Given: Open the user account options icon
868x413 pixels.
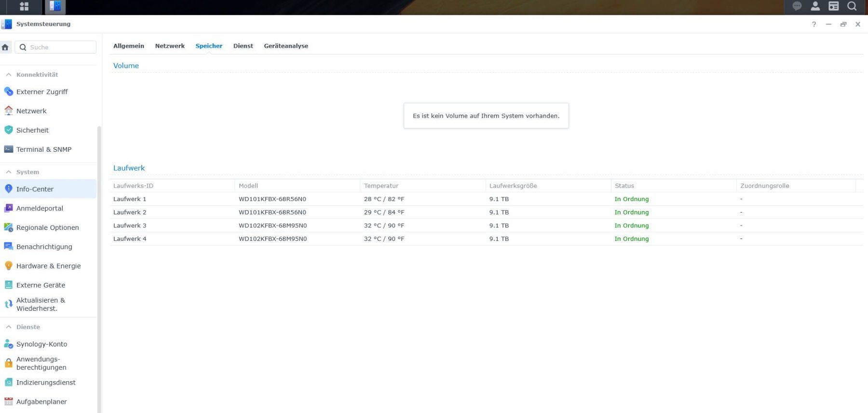Looking at the screenshot, I should click(815, 6).
